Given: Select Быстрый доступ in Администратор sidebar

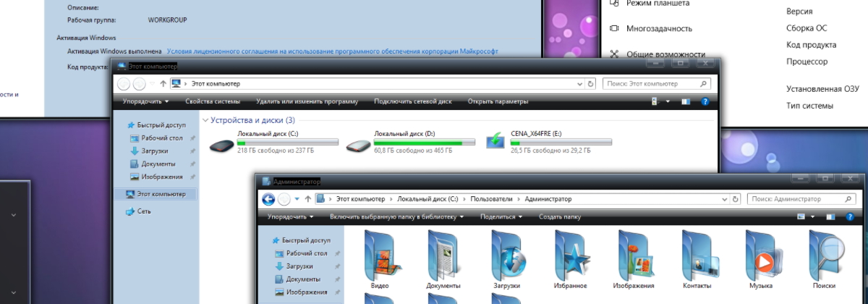Looking at the screenshot, I should (x=301, y=240).
